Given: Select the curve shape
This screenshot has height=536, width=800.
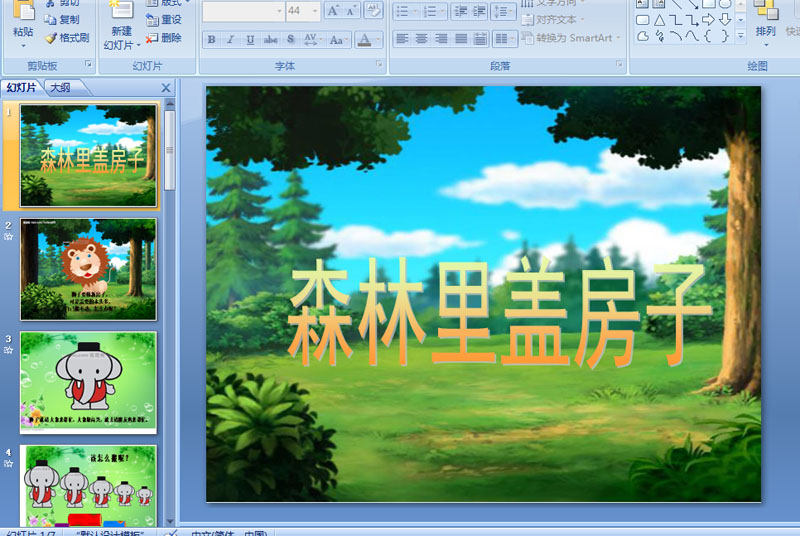Looking at the screenshot, I should tap(692, 36).
